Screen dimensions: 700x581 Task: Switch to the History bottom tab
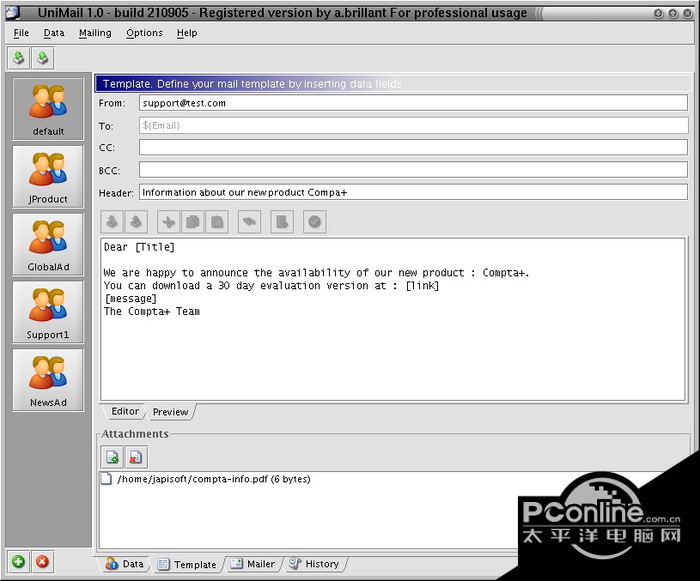pos(314,564)
